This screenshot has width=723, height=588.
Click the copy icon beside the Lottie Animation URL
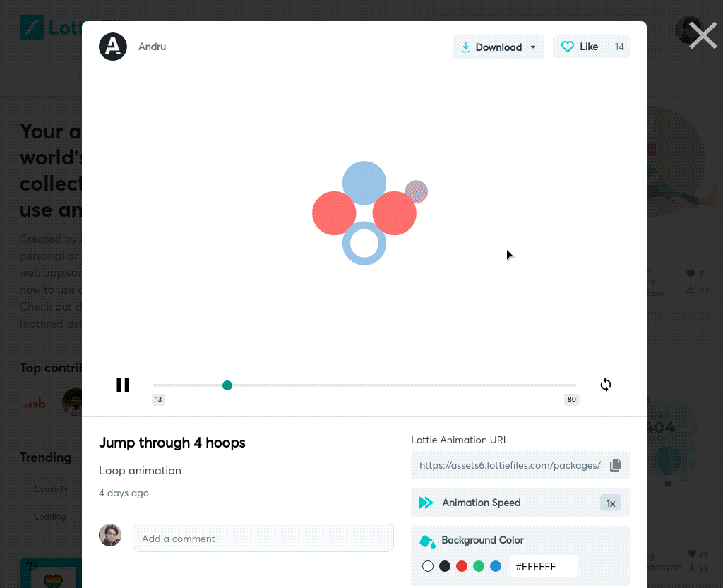(615, 464)
